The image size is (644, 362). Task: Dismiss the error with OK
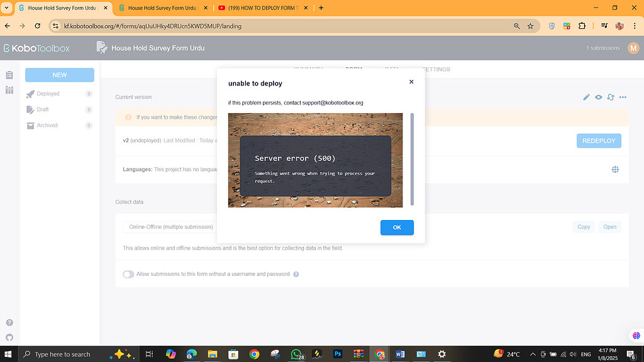point(397,228)
